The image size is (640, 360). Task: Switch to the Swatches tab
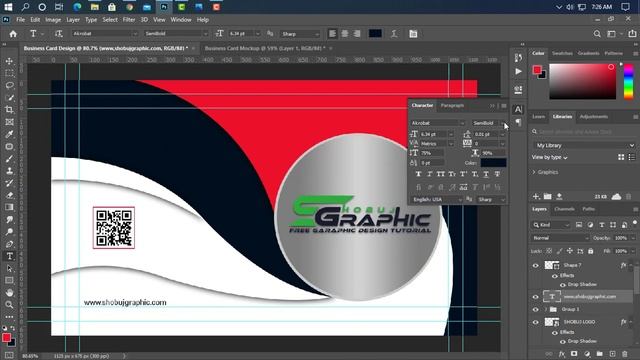(x=562, y=53)
